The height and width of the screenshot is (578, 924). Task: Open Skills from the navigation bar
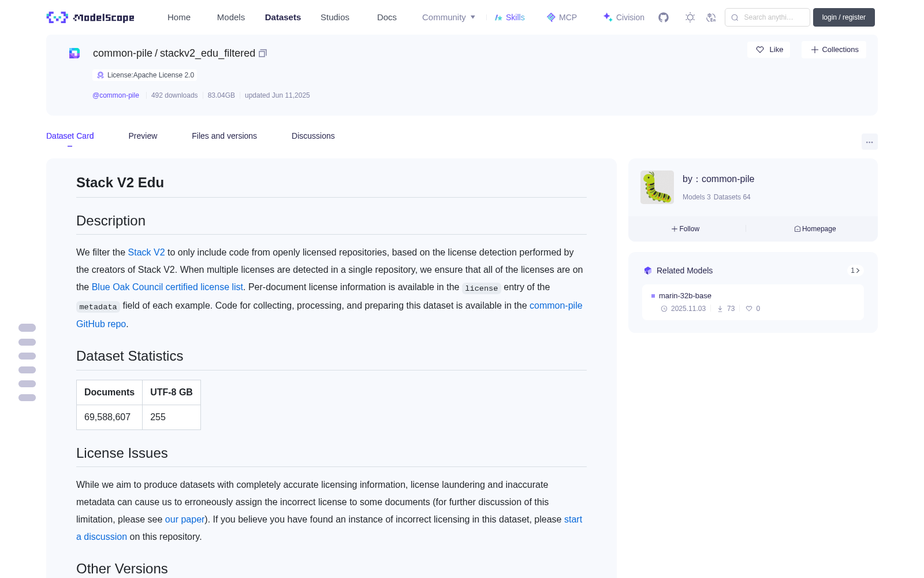[509, 17]
